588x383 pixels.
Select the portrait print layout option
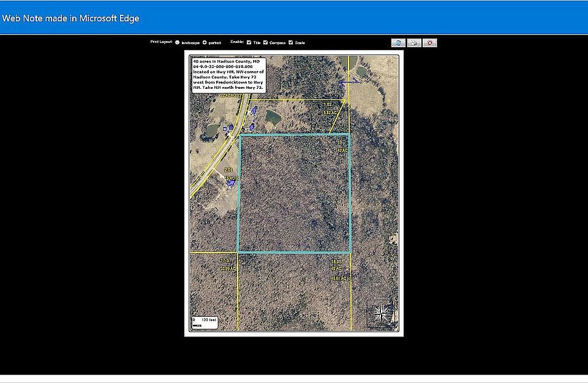pos(205,42)
